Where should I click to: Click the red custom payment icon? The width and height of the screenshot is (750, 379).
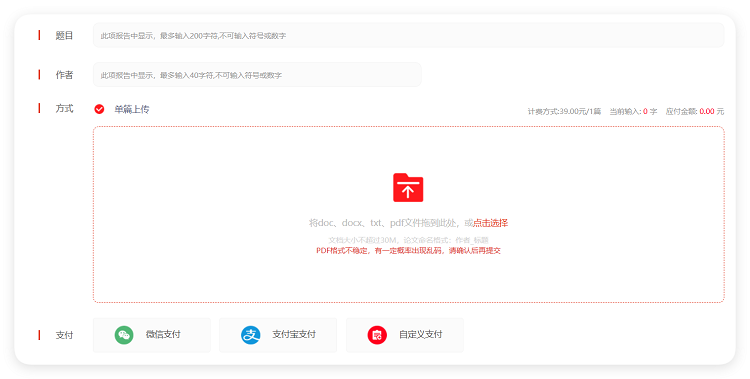[x=377, y=335]
